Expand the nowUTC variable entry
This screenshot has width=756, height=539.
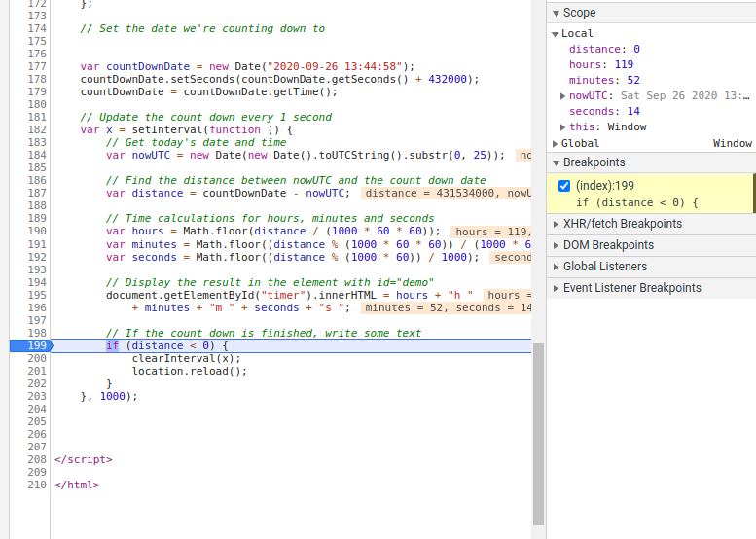[563, 96]
